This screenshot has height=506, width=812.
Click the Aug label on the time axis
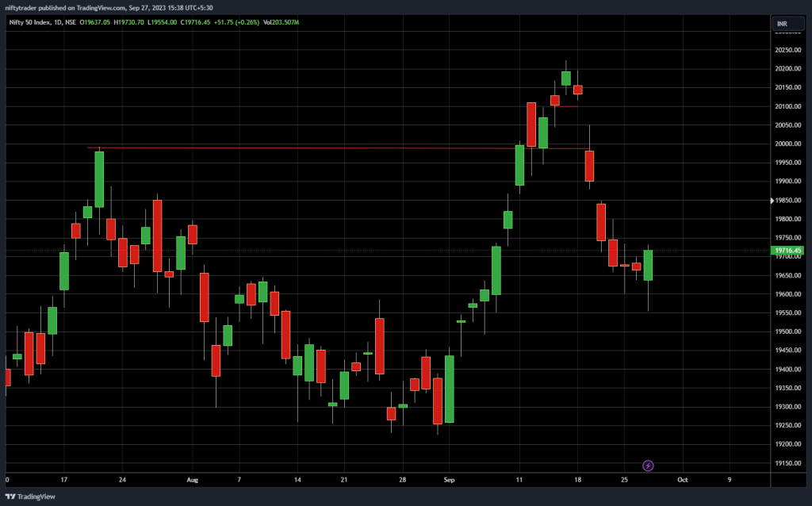tap(192, 480)
